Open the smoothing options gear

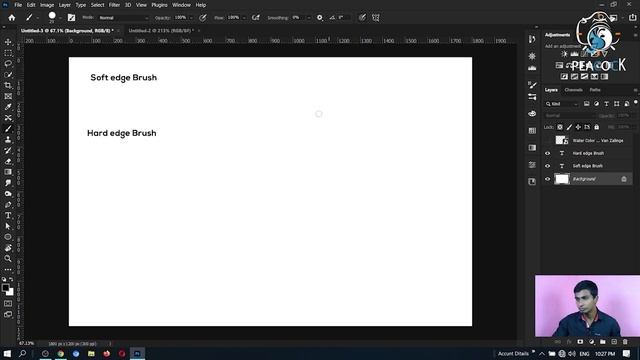pos(320,18)
